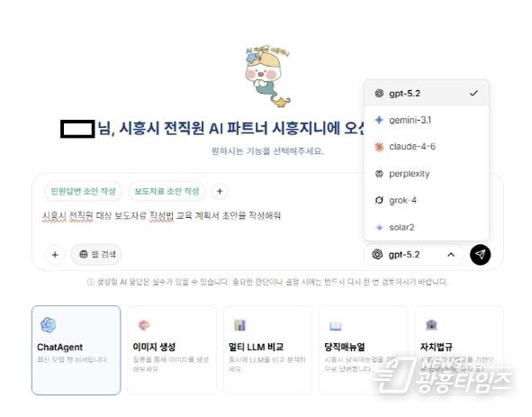
Task: Click the multi LLM comparison chart icon
Action: pos(239,325)
